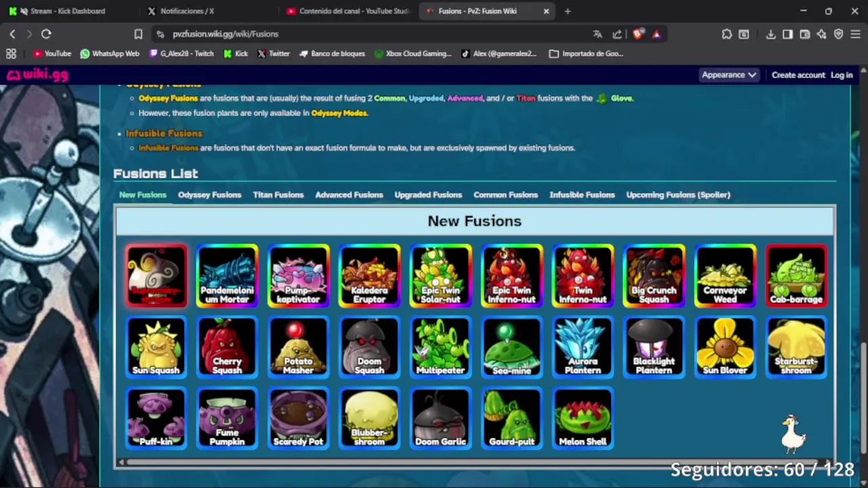This screenshot has width=868, height=488.
Task: Go back to the previous page
Action: [12, 34]
